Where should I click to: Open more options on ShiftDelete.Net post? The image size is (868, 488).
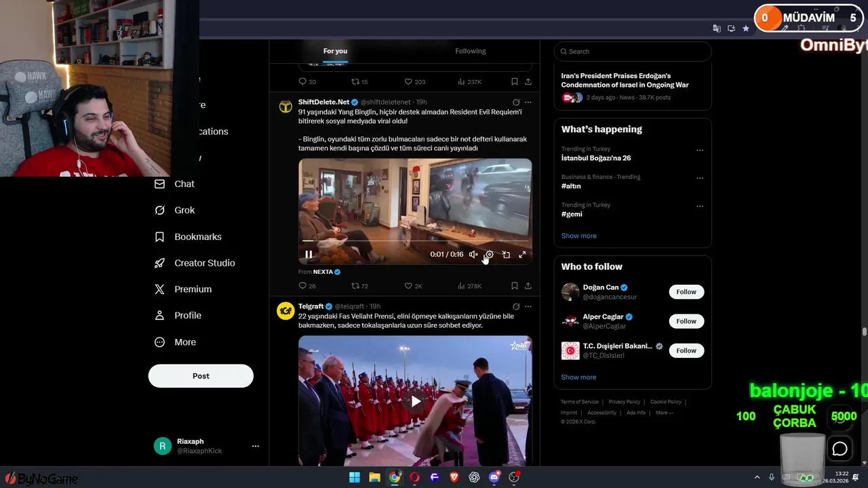click(x=528, y=102)
